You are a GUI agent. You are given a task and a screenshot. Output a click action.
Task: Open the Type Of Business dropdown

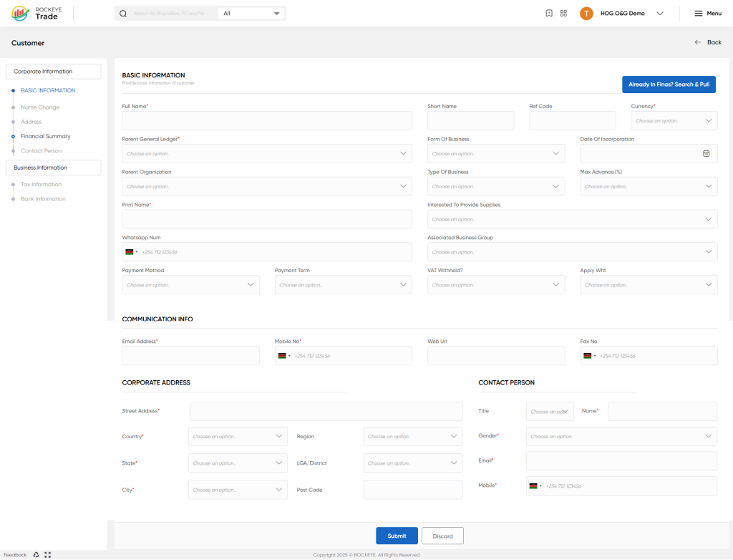[x=495, y=186]
